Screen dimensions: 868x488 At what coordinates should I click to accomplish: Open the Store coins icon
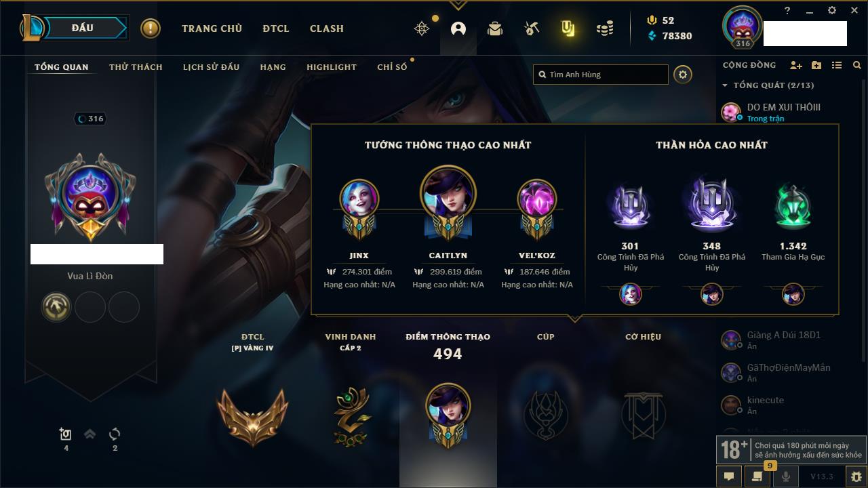point(605,28)
